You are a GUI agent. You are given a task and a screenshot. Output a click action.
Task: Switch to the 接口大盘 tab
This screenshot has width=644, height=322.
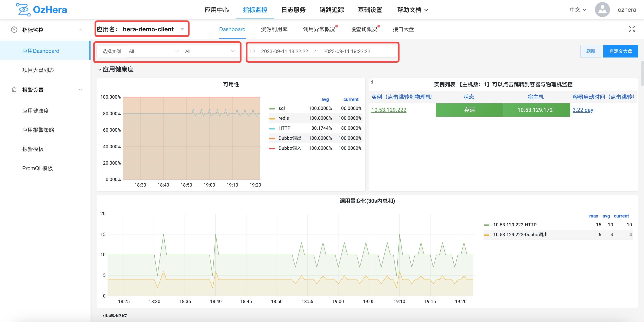pos(403,29)
